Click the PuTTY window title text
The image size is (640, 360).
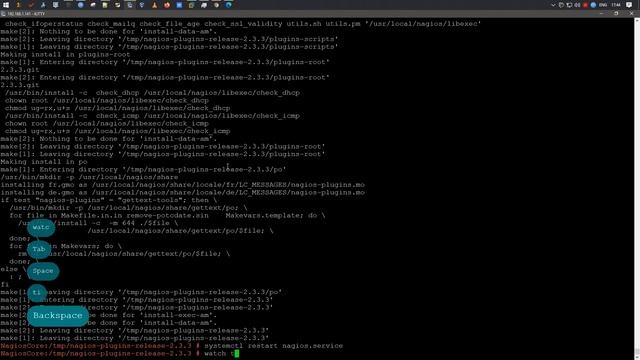[x=26, y=14]
